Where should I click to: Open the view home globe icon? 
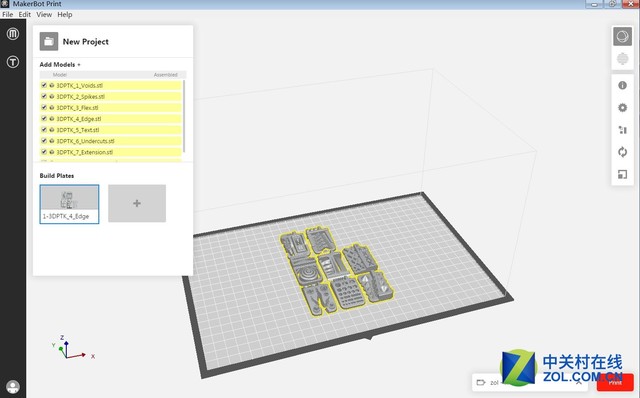coord(622,37)
